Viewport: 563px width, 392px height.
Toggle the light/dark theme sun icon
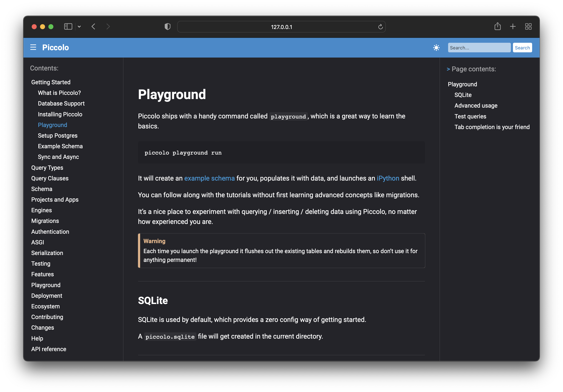pyautogui.click(x=436, y=48)
